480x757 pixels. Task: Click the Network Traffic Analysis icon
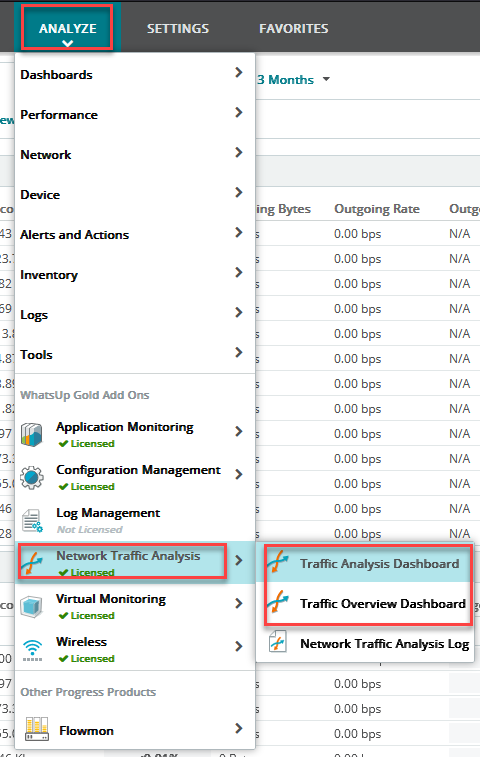click(x=32, y=562)
